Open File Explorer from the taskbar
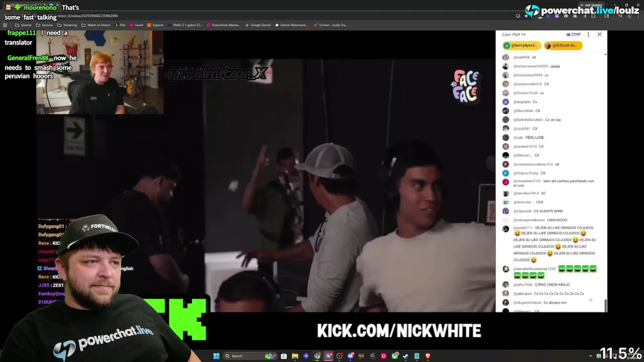Image resolution: width=644 pixels, height=362 pixels. pyautogui.click(x=295, y=356)
